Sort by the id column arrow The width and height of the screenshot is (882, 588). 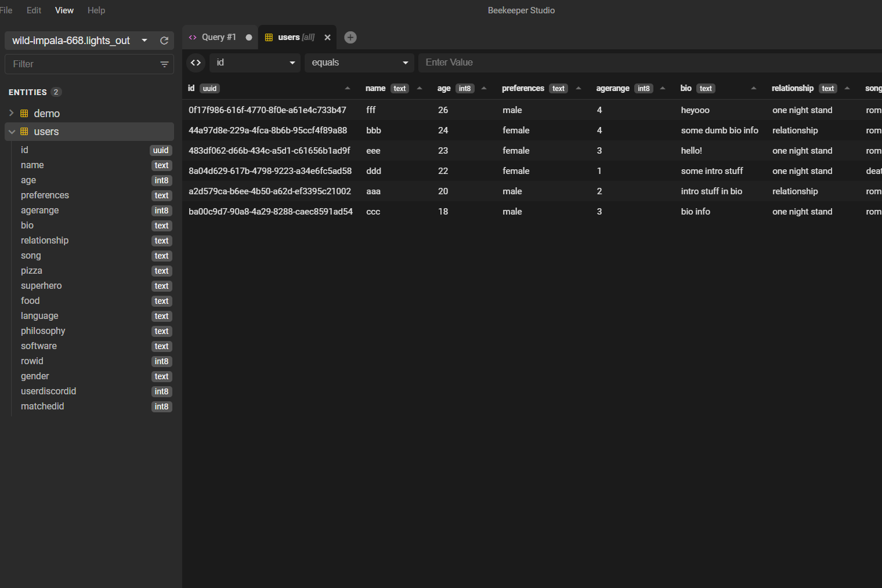[x=348, y=88]
